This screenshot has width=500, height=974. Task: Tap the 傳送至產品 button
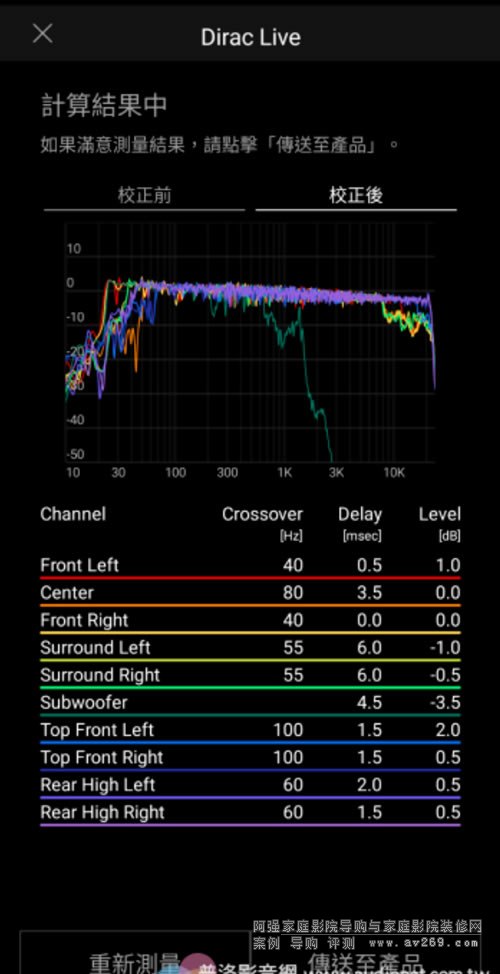366,955
